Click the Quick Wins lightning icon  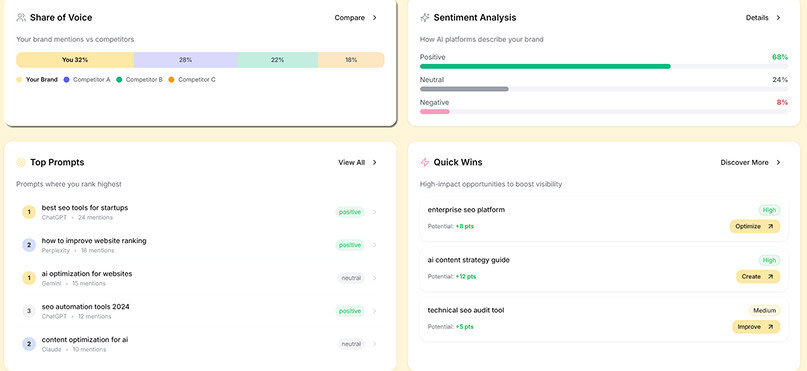click(425, 163)
